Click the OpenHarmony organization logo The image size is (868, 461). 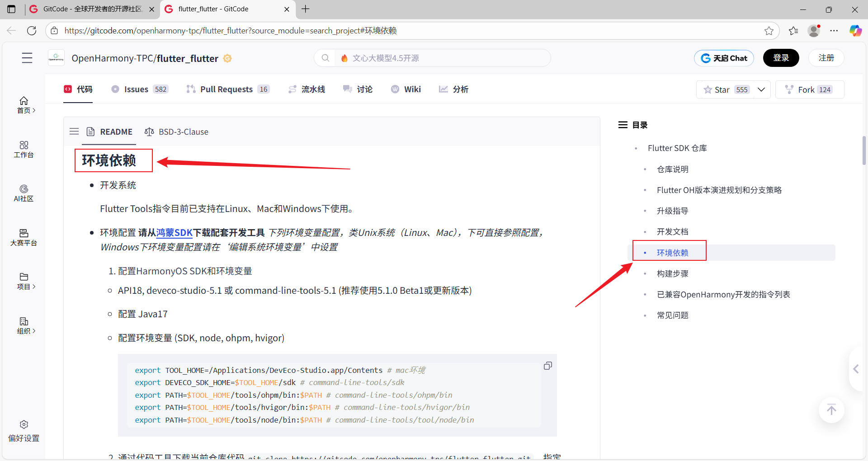tap(56, 58)
